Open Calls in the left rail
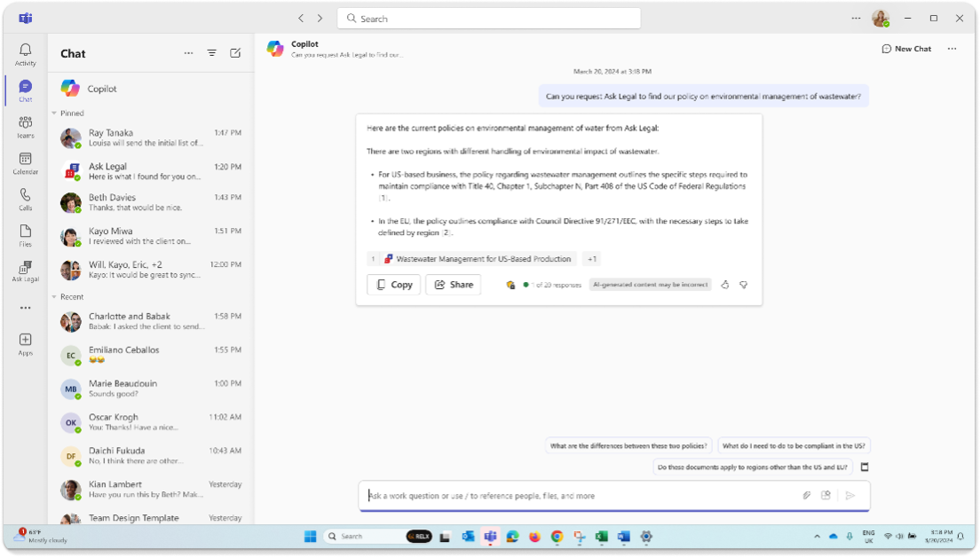The width and height of the screenshot is (980, 557). tap(26, 199)
